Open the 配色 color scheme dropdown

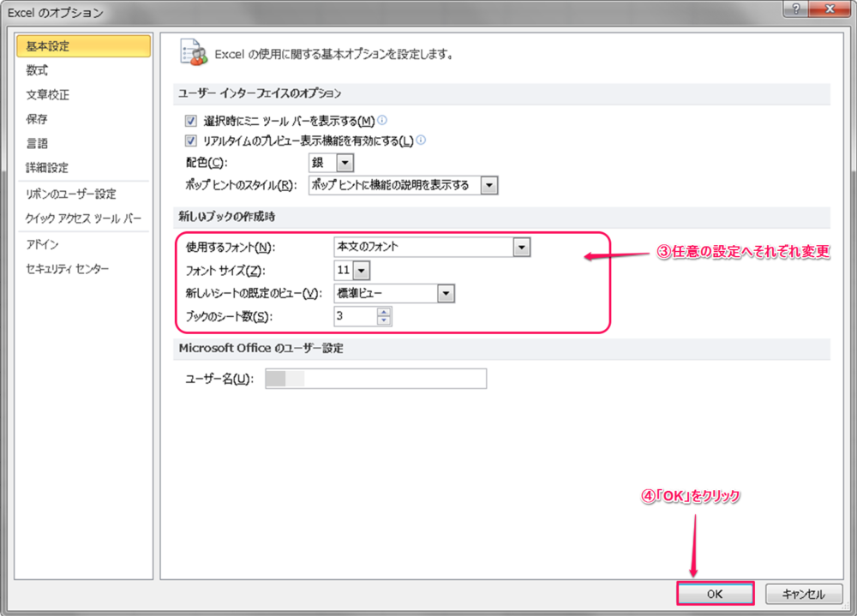click(x=345, y=163)
